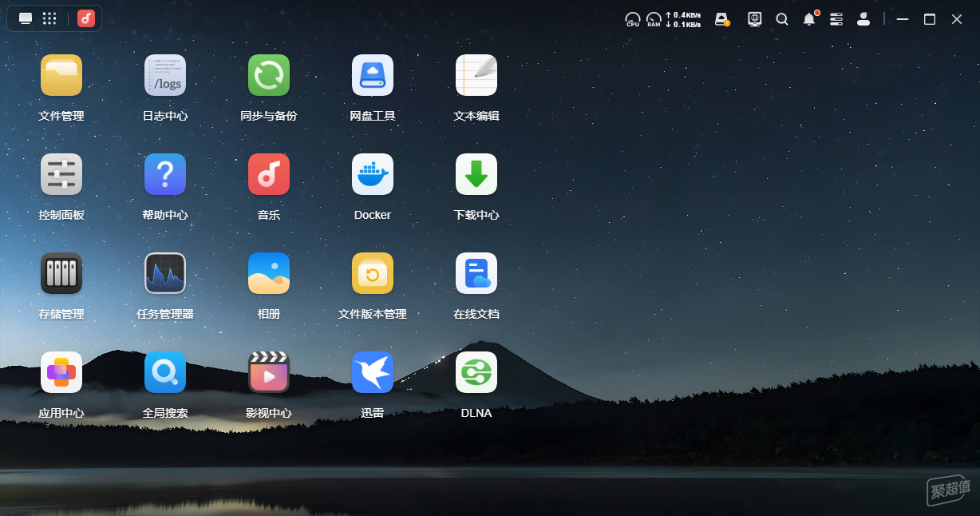Open the 影视中心 video center
The image size is (980, 516).
pyautogui.click(x=269, y=372)
